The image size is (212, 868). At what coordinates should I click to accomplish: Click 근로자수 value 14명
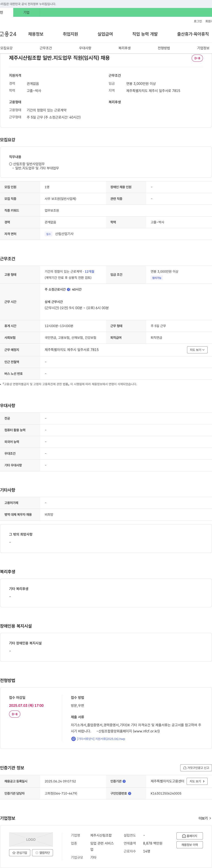[147, 851]
